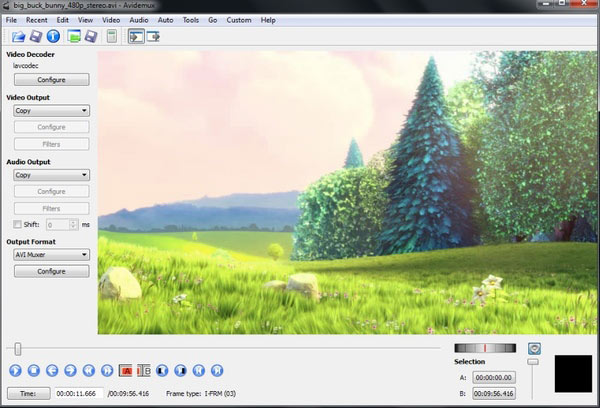This screenshot has height=408, width=600.
Task: Click Filters under Video Output
Action: [52, 144]
